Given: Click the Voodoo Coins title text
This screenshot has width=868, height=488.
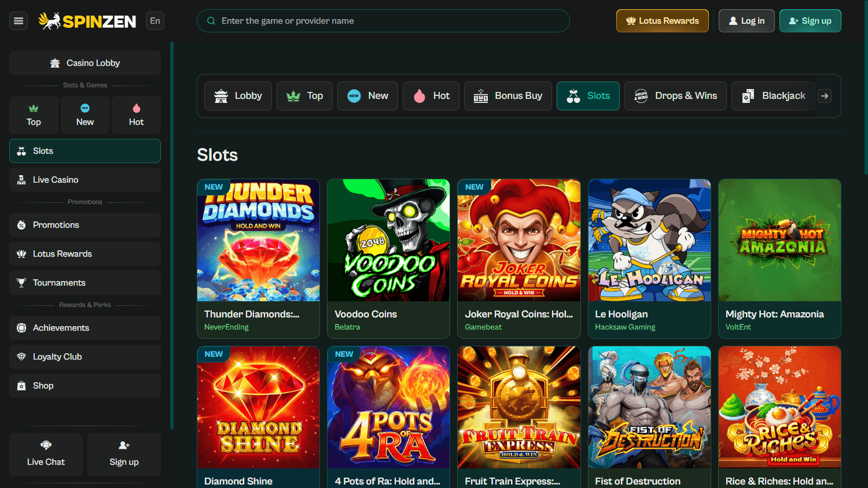Looking at the screenshot, I should coord(366,314).
